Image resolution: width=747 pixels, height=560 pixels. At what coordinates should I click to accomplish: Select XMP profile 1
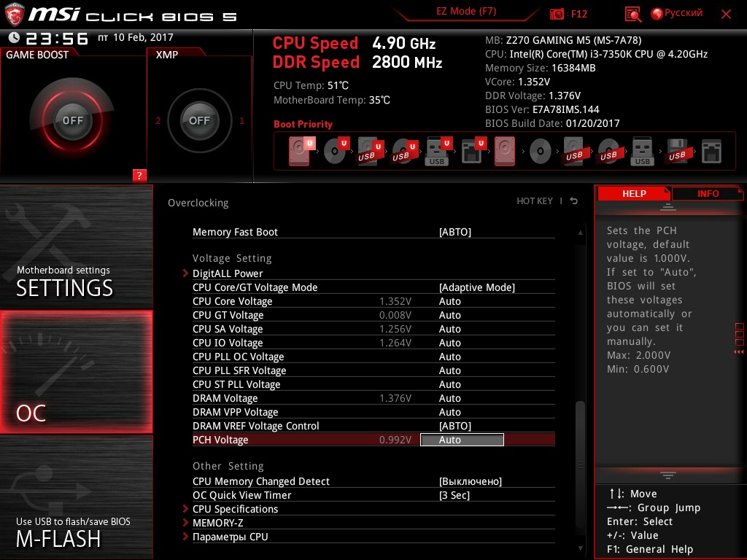pyautogui.click(x=241, y=120)
